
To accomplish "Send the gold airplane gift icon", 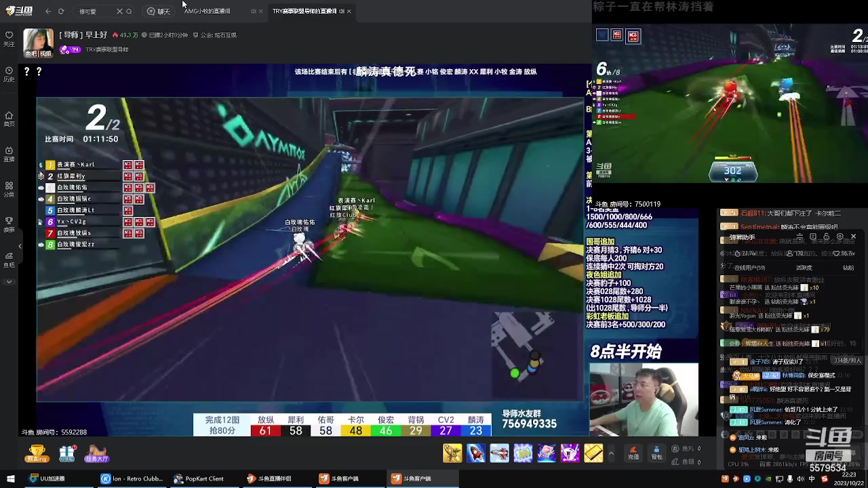I will 452,453.
